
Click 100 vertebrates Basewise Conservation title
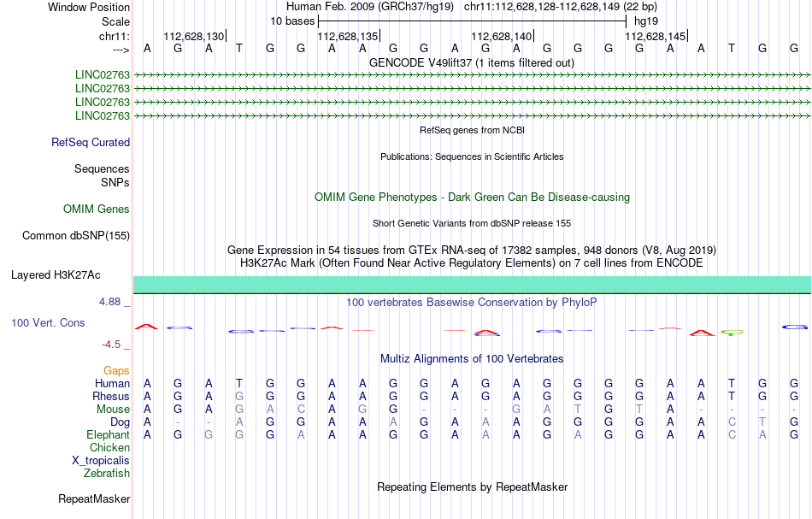coord(472,303)
